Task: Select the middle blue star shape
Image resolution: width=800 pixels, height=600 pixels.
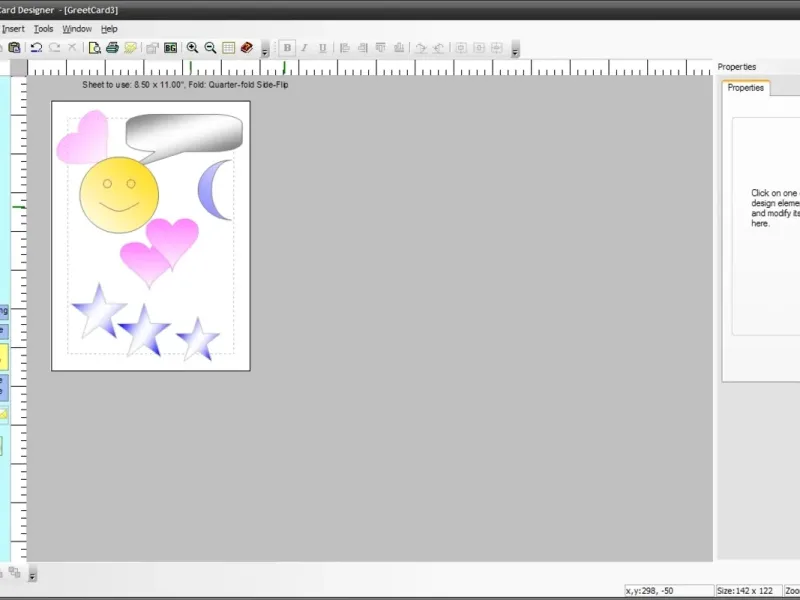Action: tap(144, 330)
